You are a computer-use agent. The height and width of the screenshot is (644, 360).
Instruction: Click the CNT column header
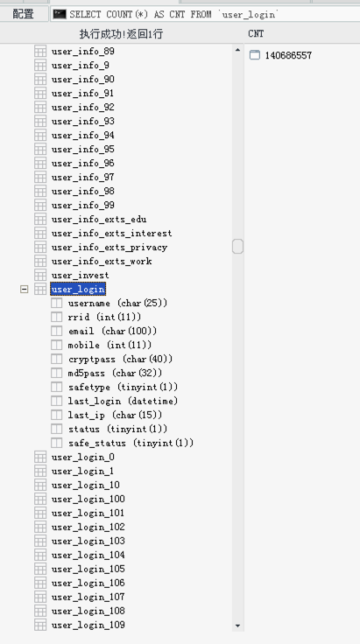tap(256, 33)
